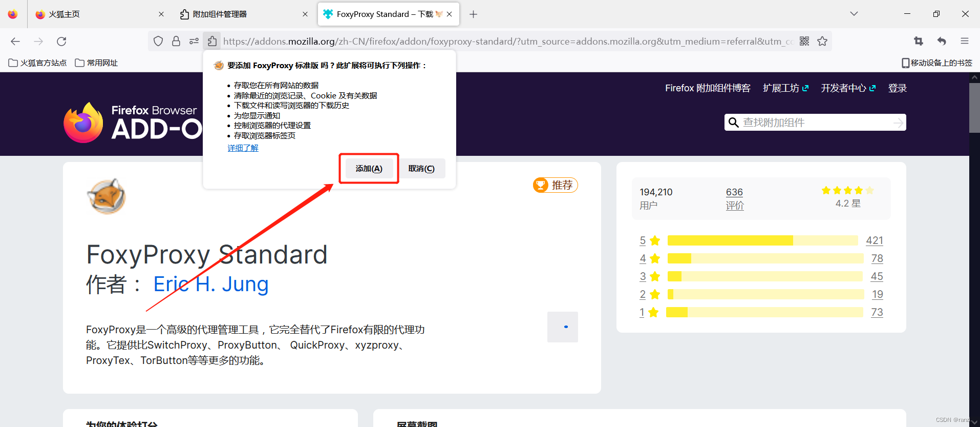
Task: Open the 421 five-star reviews count
Action: (x=875, y=240)
